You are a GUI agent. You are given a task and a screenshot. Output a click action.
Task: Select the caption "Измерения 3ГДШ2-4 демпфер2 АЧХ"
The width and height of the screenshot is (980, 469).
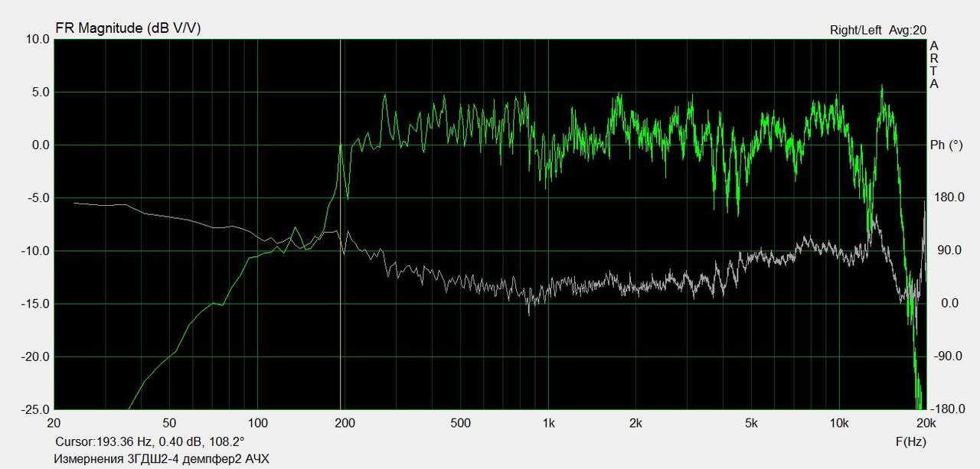tap(162, 458)
